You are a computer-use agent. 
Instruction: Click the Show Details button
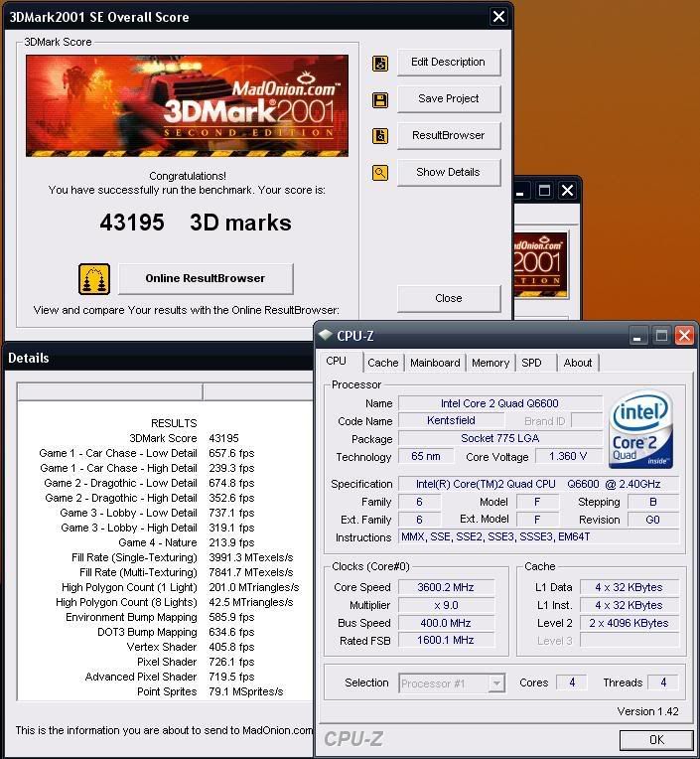click(448, 172)
